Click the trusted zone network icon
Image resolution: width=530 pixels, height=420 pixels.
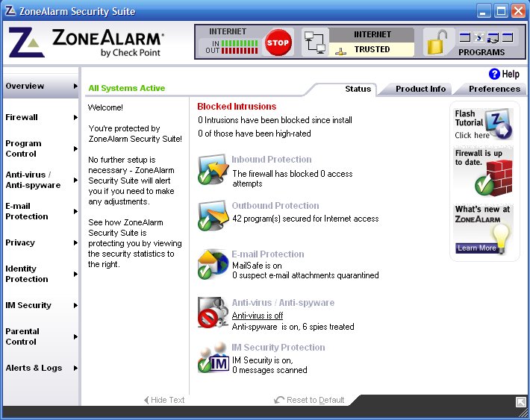340,51
